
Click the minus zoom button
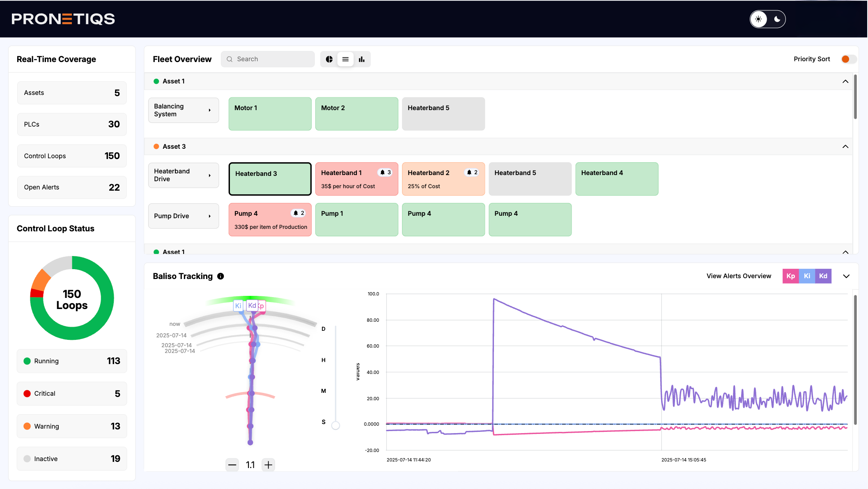[232, 465]
